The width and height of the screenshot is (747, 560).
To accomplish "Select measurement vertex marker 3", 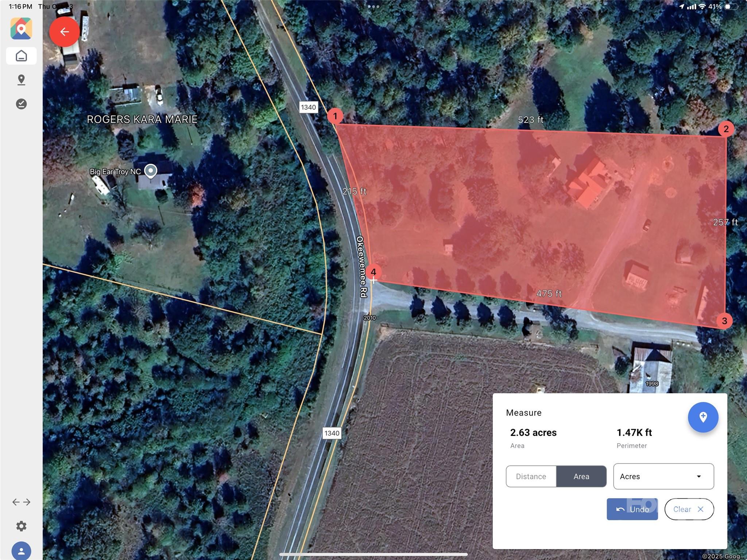I will pyautogui.click(x=724, y=321).
